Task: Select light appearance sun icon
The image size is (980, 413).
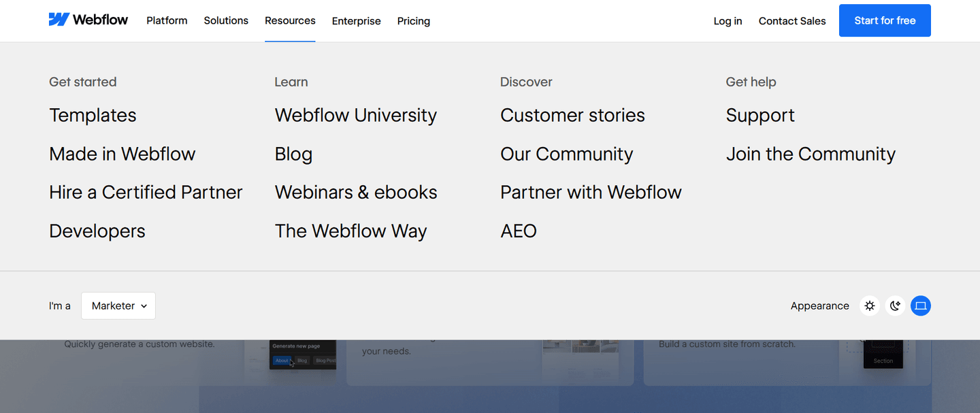Action: [x=870, y=306]
